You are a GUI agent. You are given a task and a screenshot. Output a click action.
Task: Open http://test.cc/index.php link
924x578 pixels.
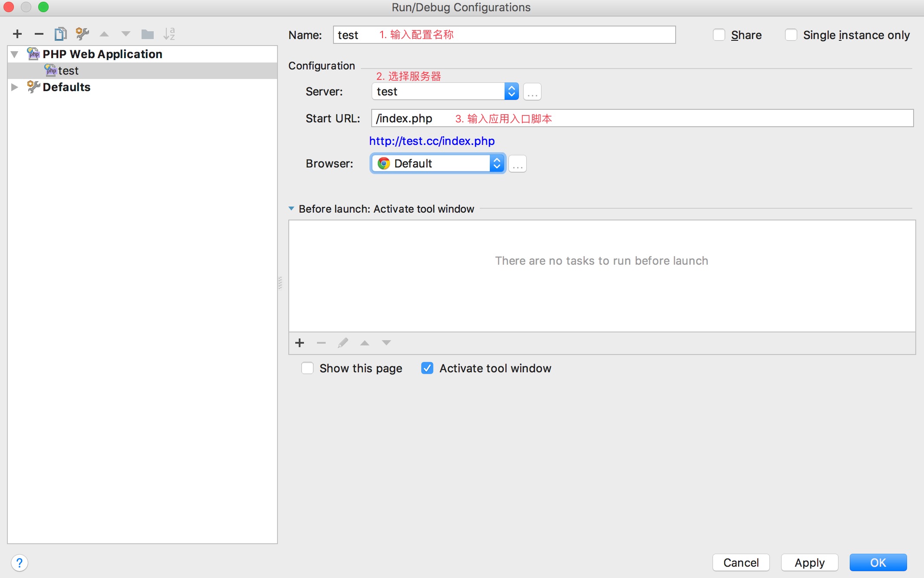click(x=432, y=141)
